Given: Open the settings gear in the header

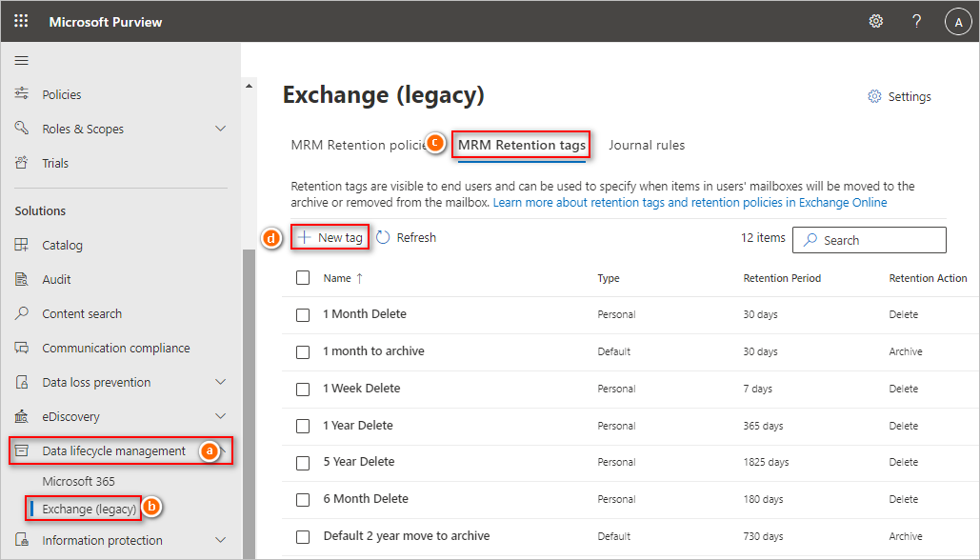Looking at the screenshot, I should 875,21.
